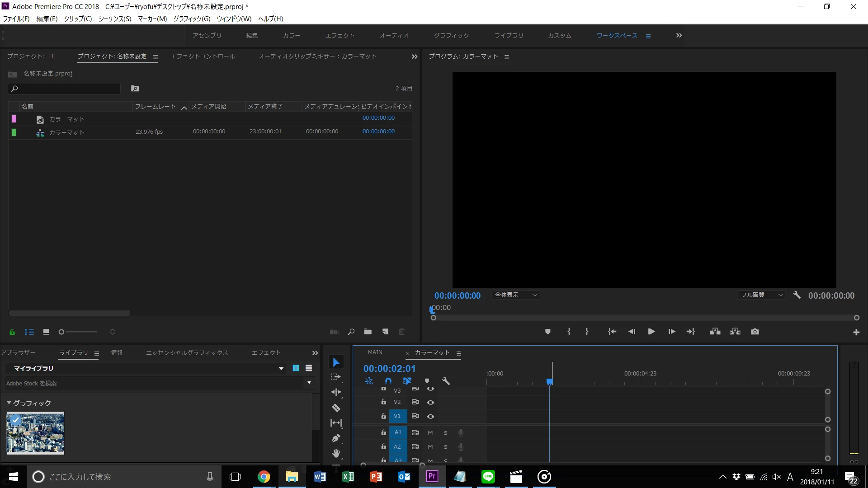Select the Track Select Forward tool
Image resolution: width=868 pixels, height=488 pixels.
pyautogui.click(x=336, y=377)
